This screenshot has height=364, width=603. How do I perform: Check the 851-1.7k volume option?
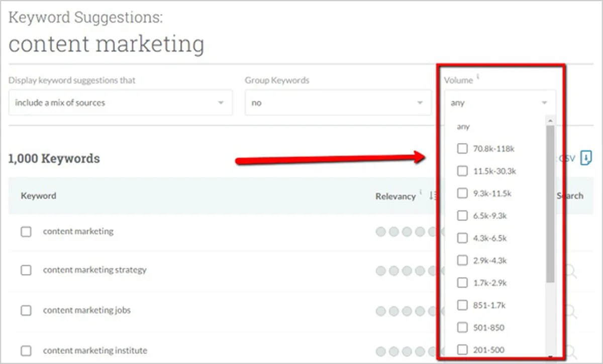[462, 305]
